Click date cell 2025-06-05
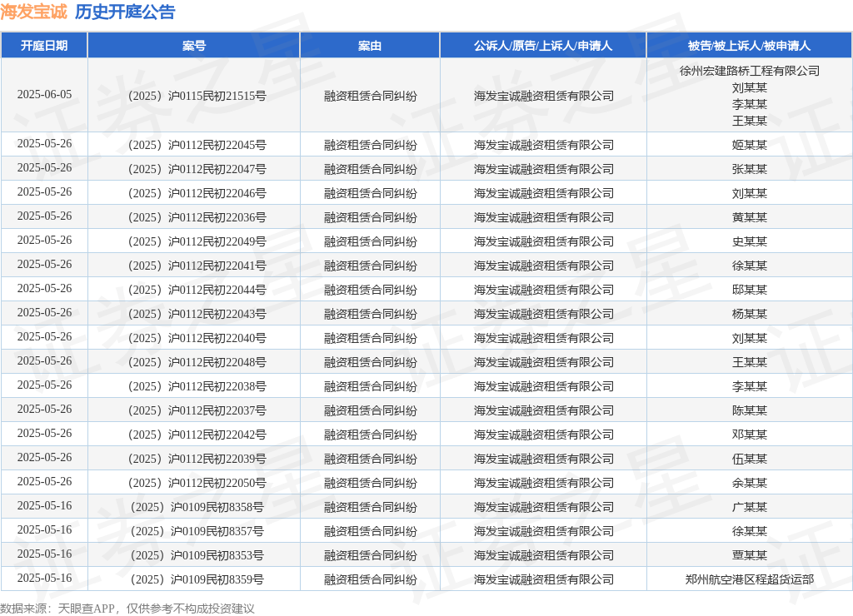Screen dimensions: 853x616 [44, 95]
